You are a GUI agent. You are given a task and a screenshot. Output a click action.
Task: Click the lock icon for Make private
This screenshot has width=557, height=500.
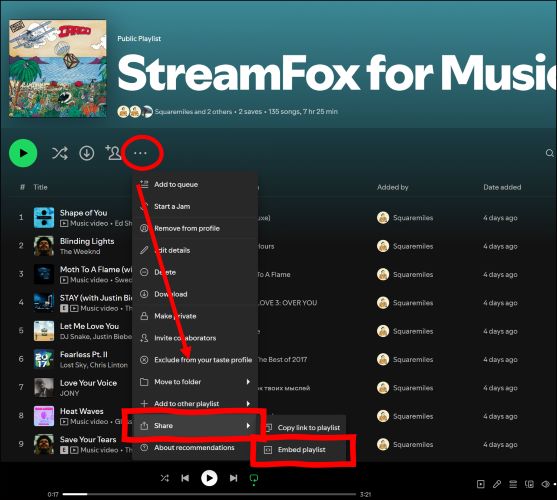click(x=144, y=316)
